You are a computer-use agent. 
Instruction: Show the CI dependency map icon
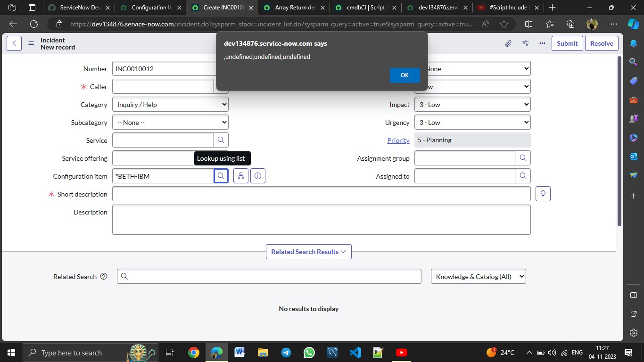241,176
